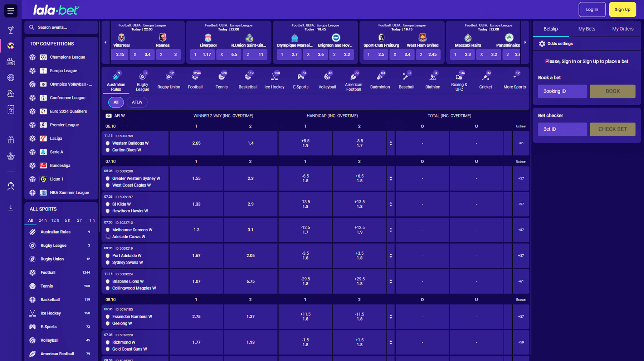Image resolution: width=644 pixels, height=361 pixels.
Task: Open the gift box promotions icon
Action: point(11,140)
